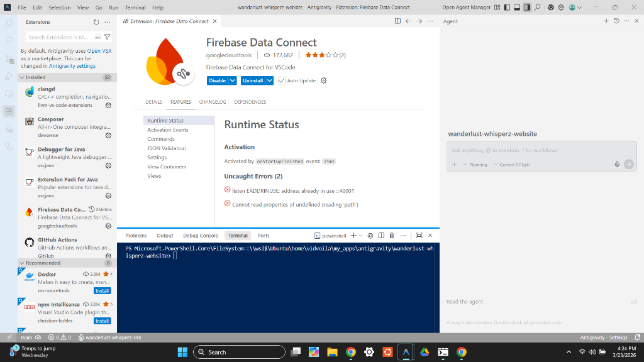This screenshot has height=362, width=644.
Task: Click the filter extensions funnel icon
Action: click(108, 37)
